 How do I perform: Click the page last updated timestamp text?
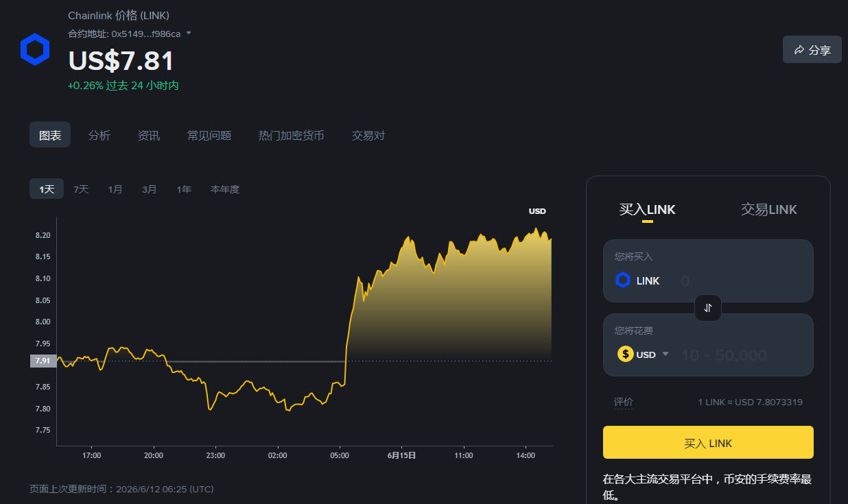[x=121, y=489]
